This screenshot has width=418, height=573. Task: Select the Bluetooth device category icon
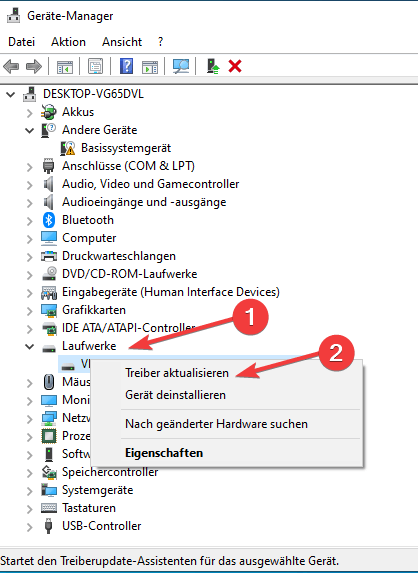pyautogui.click(x=49, y=220)
